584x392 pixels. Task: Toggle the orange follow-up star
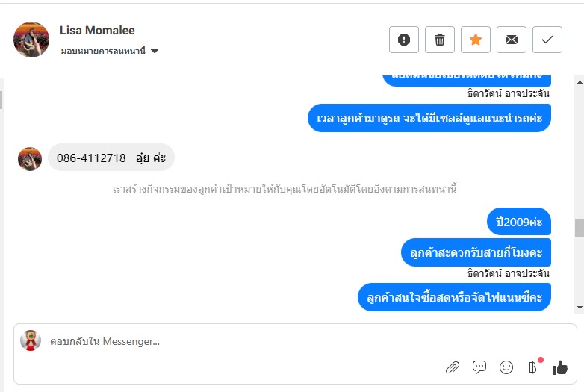point(476,40)
